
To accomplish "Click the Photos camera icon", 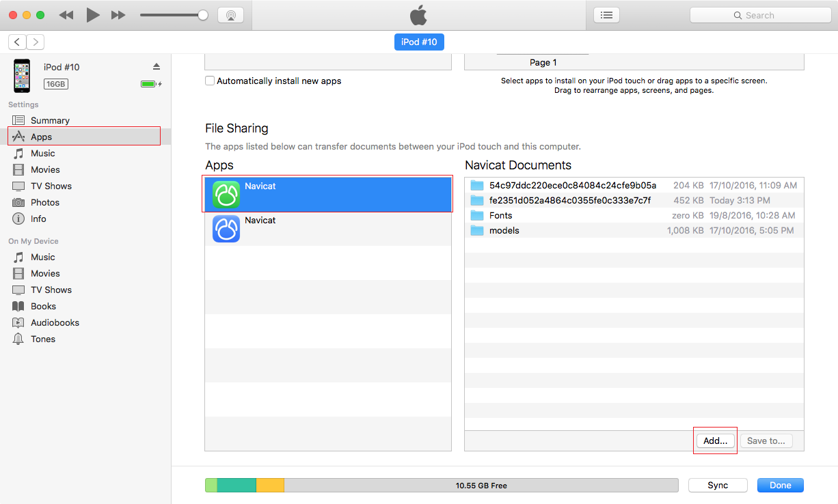I will point(18,202).
